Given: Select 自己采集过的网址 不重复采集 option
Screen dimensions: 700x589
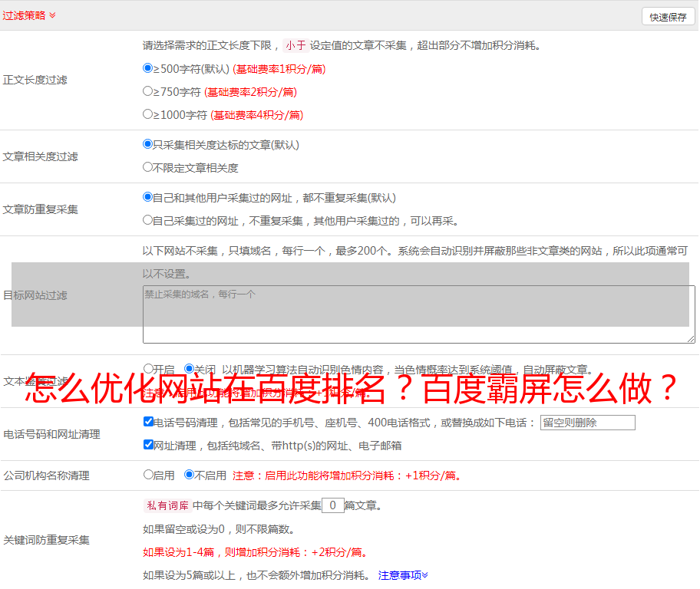Looking at the screenshot, I should [x=148, y=220].
